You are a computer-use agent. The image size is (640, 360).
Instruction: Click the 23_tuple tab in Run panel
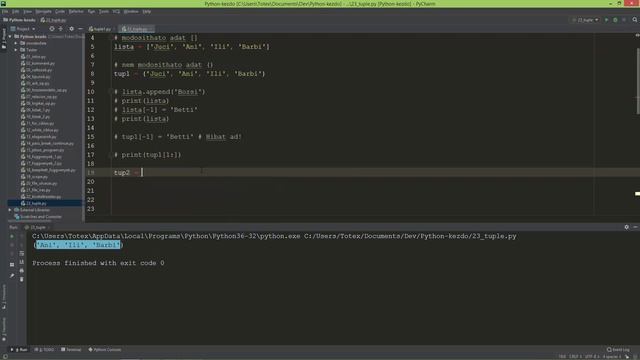36,227
